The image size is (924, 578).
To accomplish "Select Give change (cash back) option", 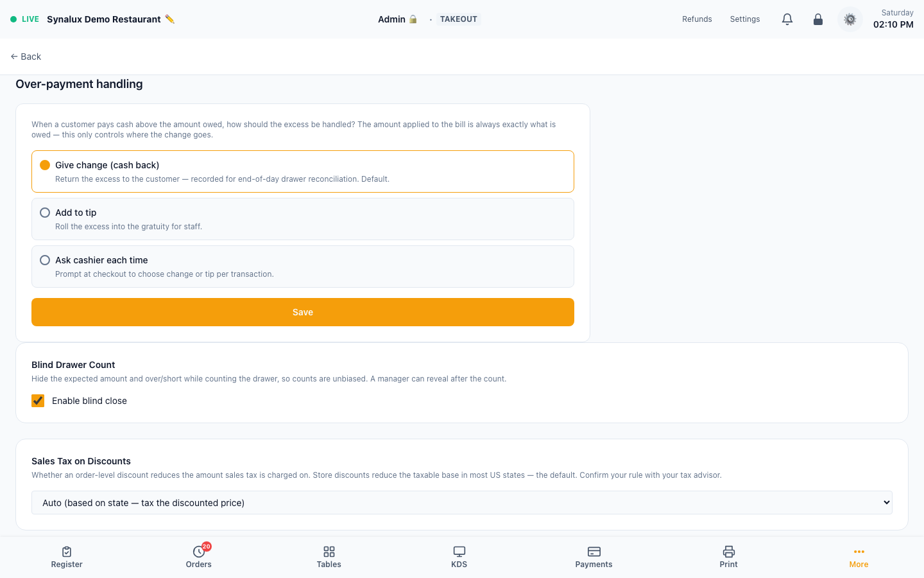I will [303, 171].
